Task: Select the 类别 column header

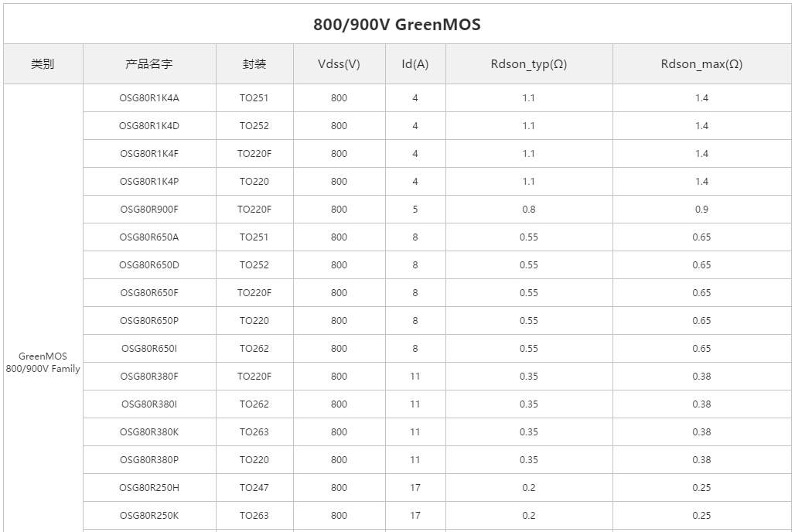Action: point(43,64)
